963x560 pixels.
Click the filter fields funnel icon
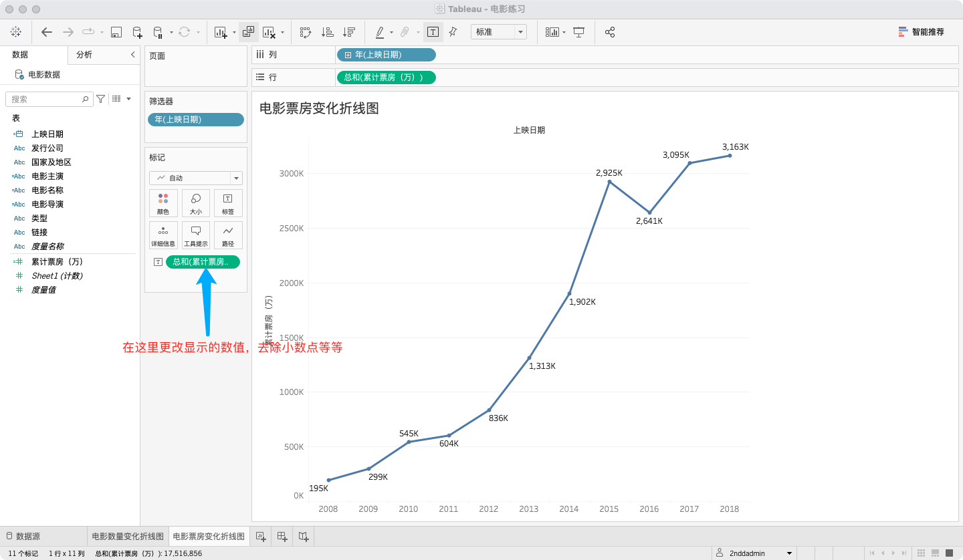[x=100, y=99]
